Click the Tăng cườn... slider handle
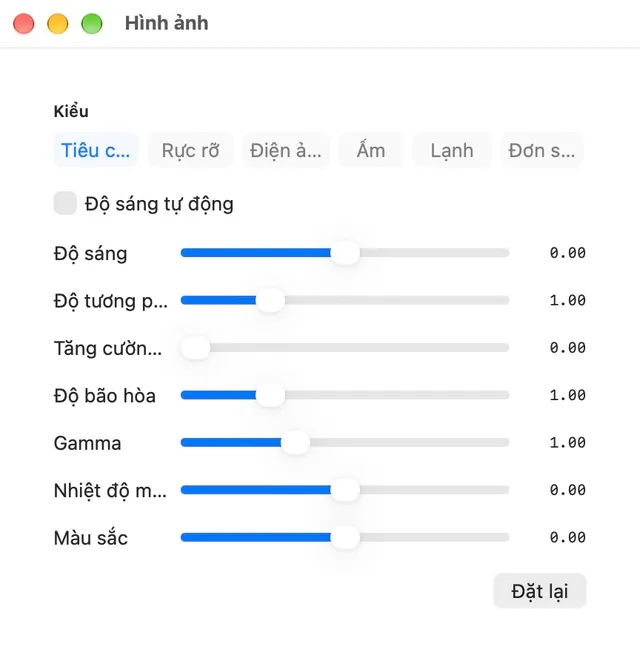The image size is (640, 661). tap(195, 348)
